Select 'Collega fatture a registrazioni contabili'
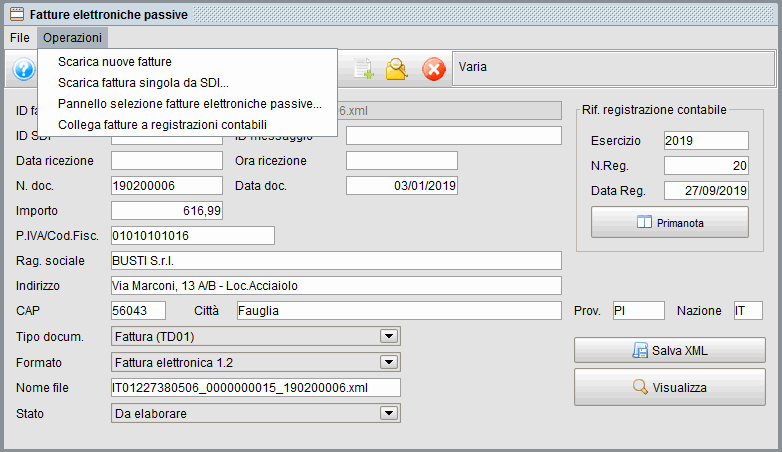Viewport: 782px width, 452px height. pyautogui.click(x=162, y=124)
